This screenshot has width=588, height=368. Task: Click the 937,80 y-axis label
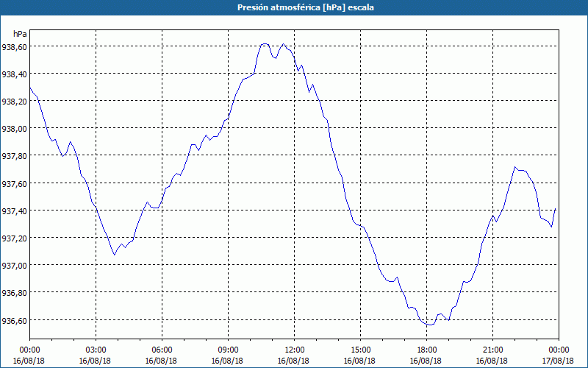(14, 156)
